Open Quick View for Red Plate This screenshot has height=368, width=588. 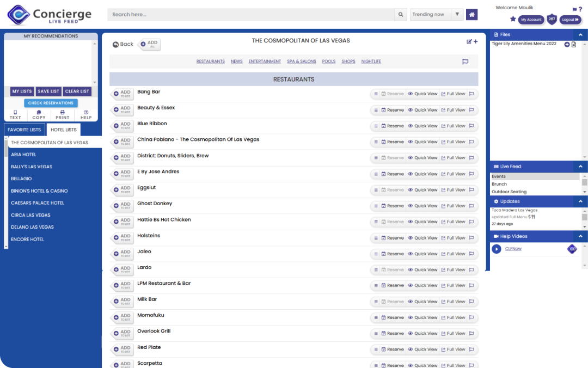coord(422,349)
